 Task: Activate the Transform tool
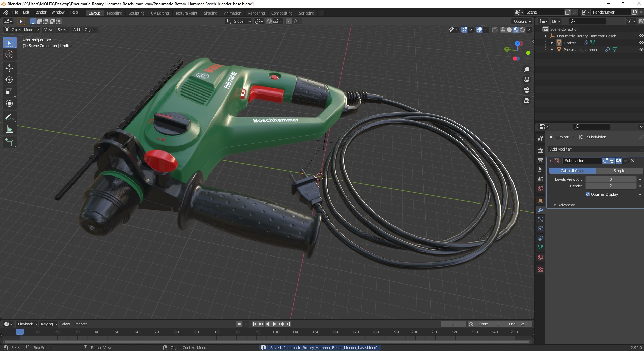tap(9, 103)
